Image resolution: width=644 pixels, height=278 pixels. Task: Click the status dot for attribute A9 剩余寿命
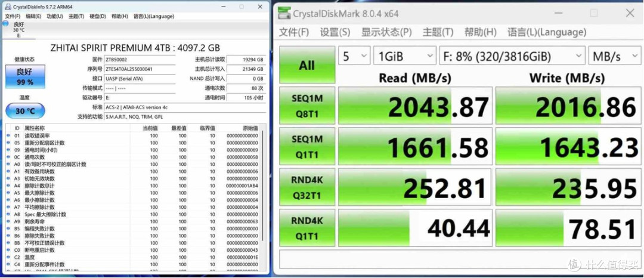8,221
